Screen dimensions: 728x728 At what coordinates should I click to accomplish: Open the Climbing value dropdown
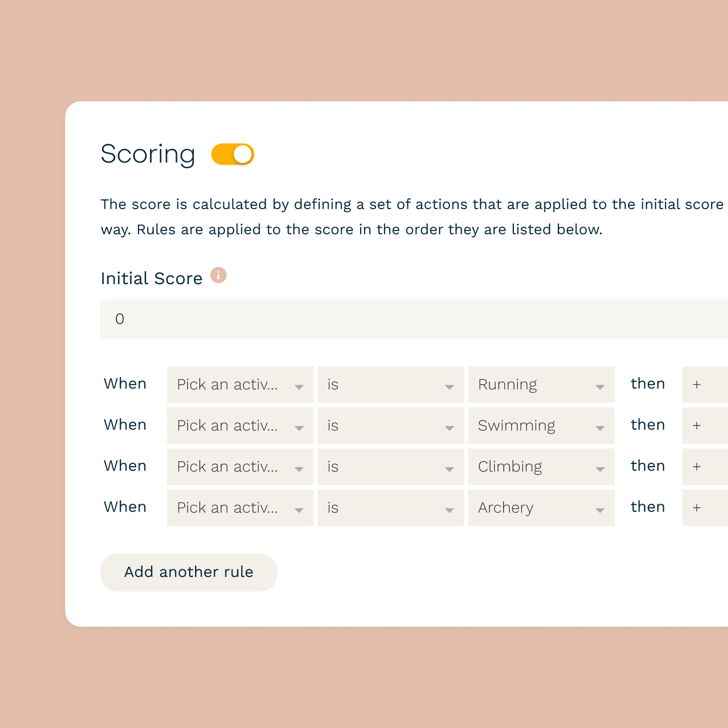click(541, 467)
